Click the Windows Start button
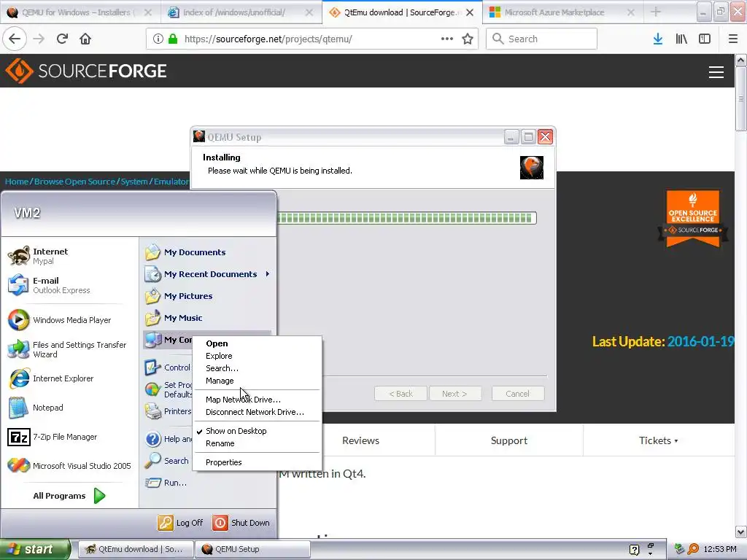747x560 pixels. click(x=35, y=549)
